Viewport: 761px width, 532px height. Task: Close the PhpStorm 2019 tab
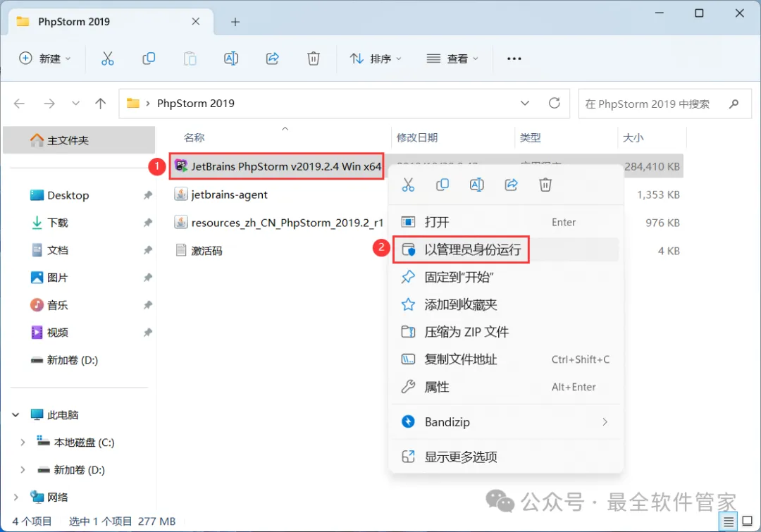tap(196, 21)
